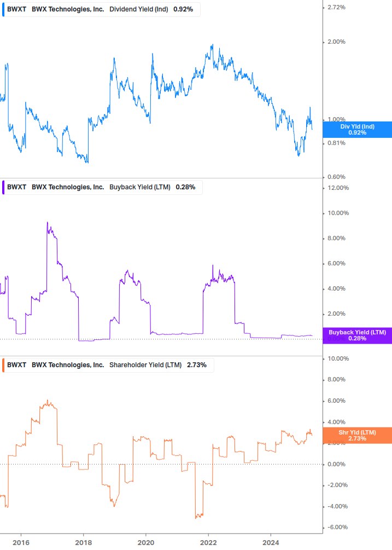Click the blue color bar of Dividend Yield legend
The width and height of the screenshot is (392, 550).
pos(3,9)
